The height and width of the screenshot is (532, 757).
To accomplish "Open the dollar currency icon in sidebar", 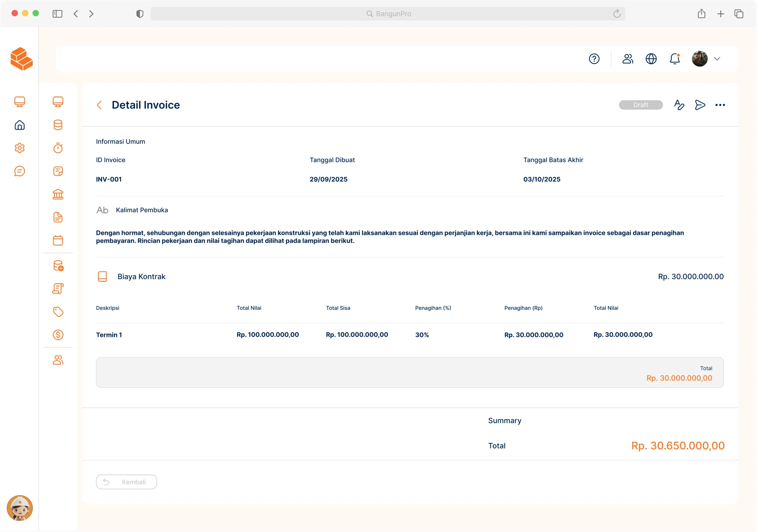I will point(58,335).
